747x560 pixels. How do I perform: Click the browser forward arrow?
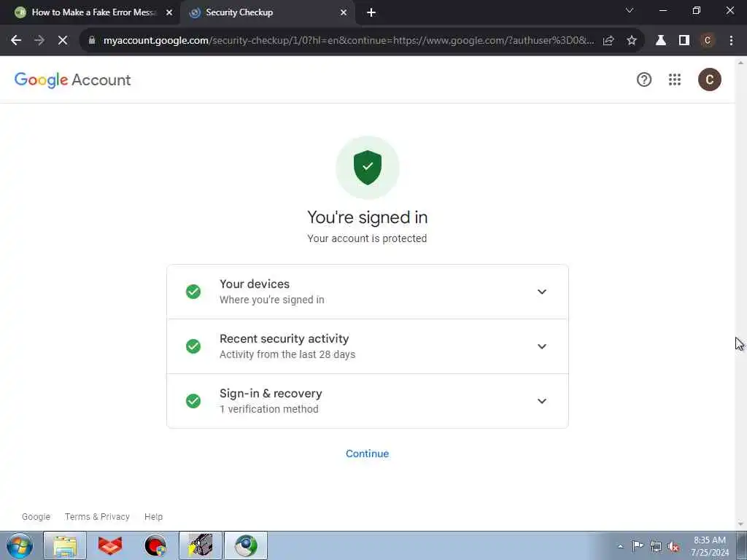coord(39,41)
